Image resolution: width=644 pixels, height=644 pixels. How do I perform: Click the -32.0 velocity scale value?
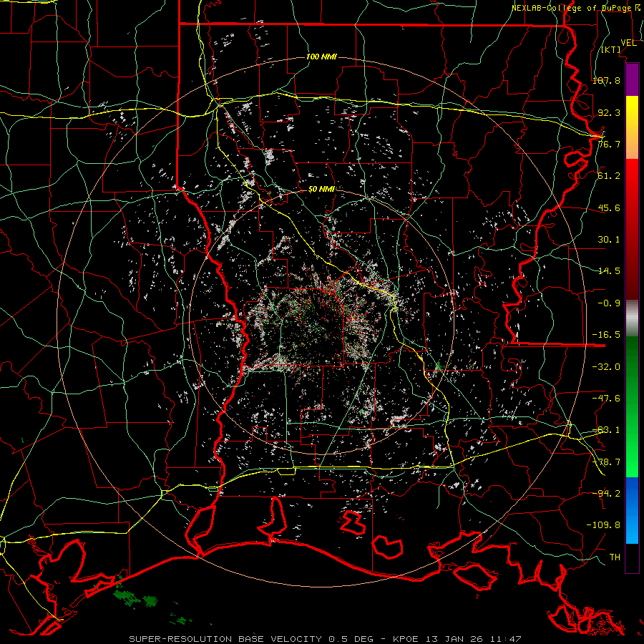[606, 367]
